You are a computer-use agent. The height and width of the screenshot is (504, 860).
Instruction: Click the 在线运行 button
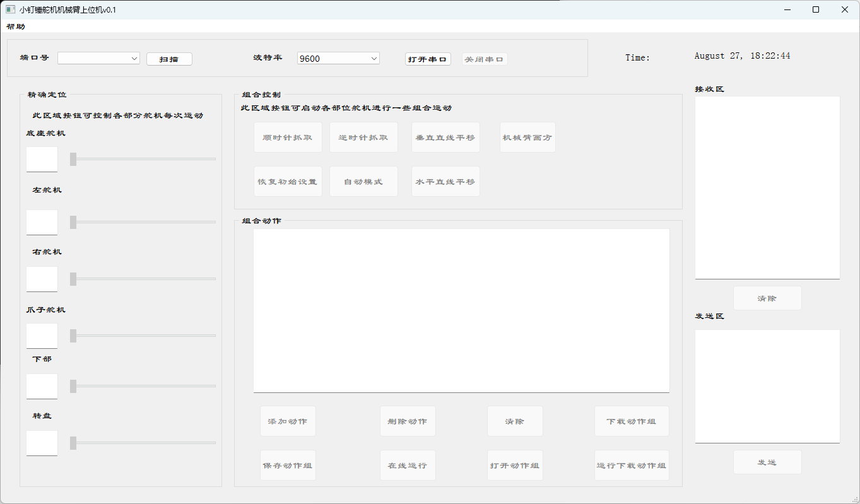(408, 466)
